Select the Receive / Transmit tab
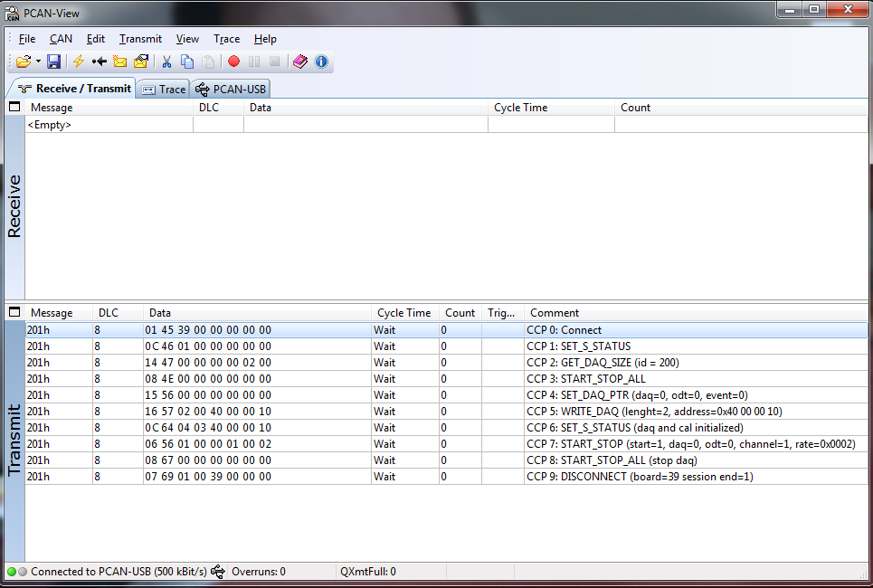 point(73,89)
